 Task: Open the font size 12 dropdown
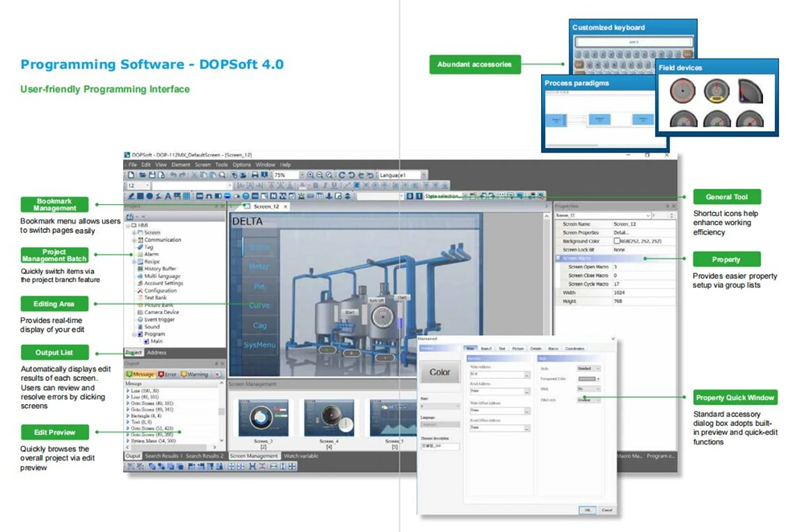148,186
